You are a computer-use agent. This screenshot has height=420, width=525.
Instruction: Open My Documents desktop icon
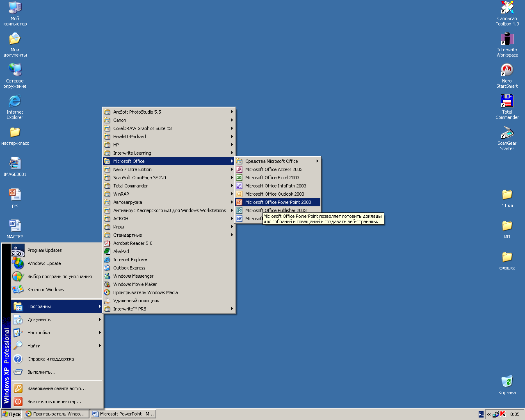[15, 44]
